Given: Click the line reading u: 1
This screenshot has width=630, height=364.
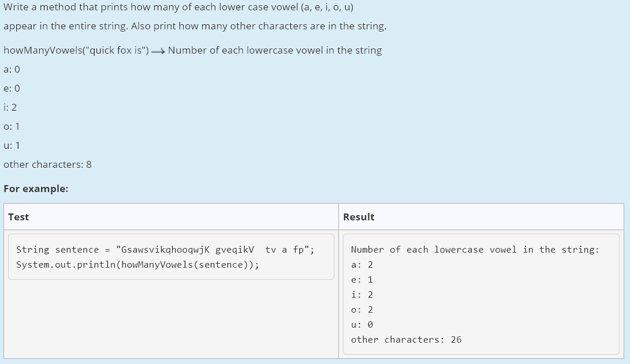Looking at the screenshot, I should click(12, 145).
